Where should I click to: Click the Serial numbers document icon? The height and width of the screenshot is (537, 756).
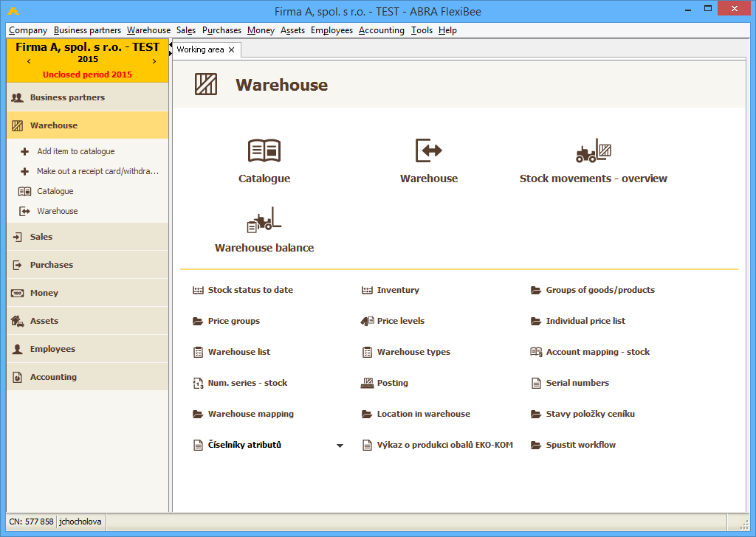coord(536,383)
